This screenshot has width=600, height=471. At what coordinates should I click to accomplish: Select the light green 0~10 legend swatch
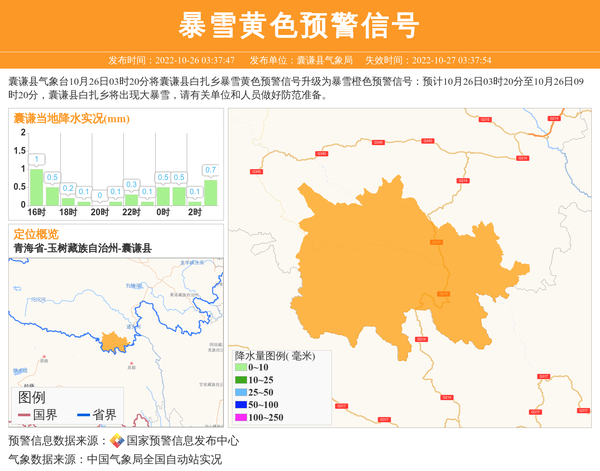pyautogui.click(x=240, y=368)
